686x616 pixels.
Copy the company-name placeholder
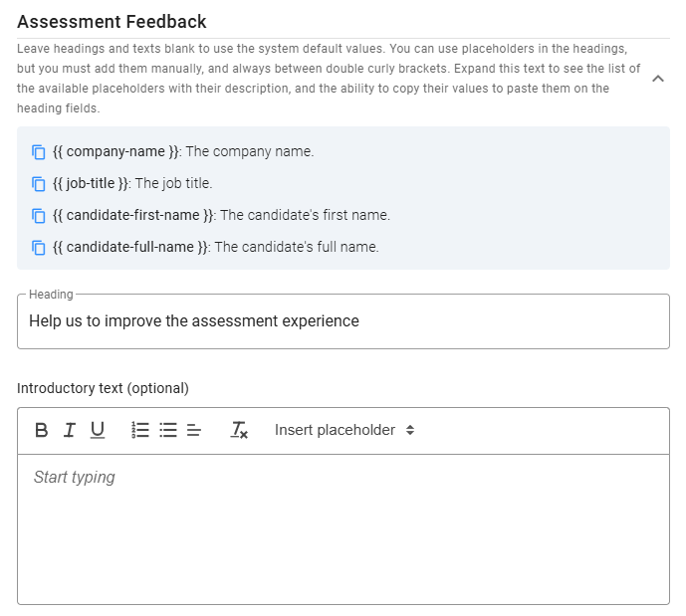pyautogui.click(x=39, y=152)
